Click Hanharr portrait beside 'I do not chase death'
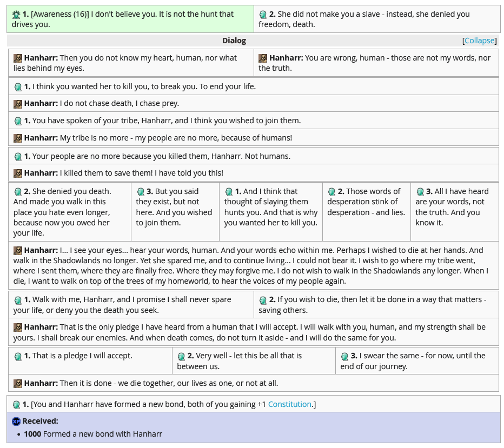Screen dimensions: 504x448 click(18, 104)
